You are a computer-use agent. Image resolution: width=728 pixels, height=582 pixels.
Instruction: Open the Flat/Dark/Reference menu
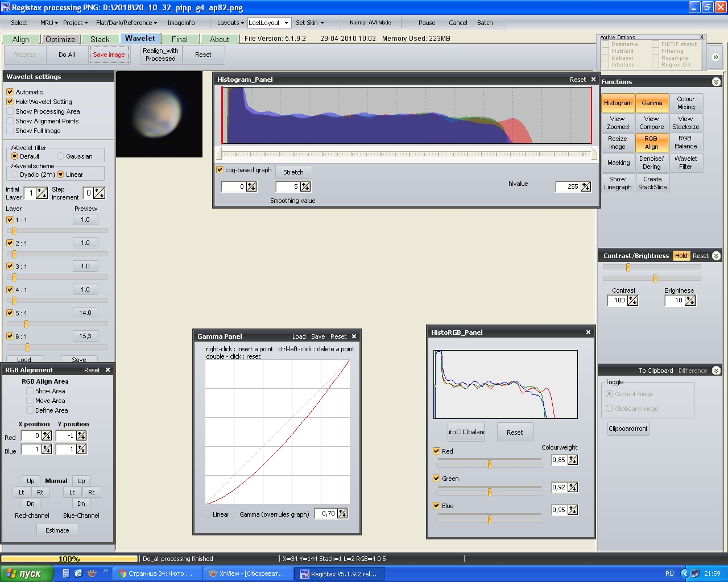[x=126, y=23]
